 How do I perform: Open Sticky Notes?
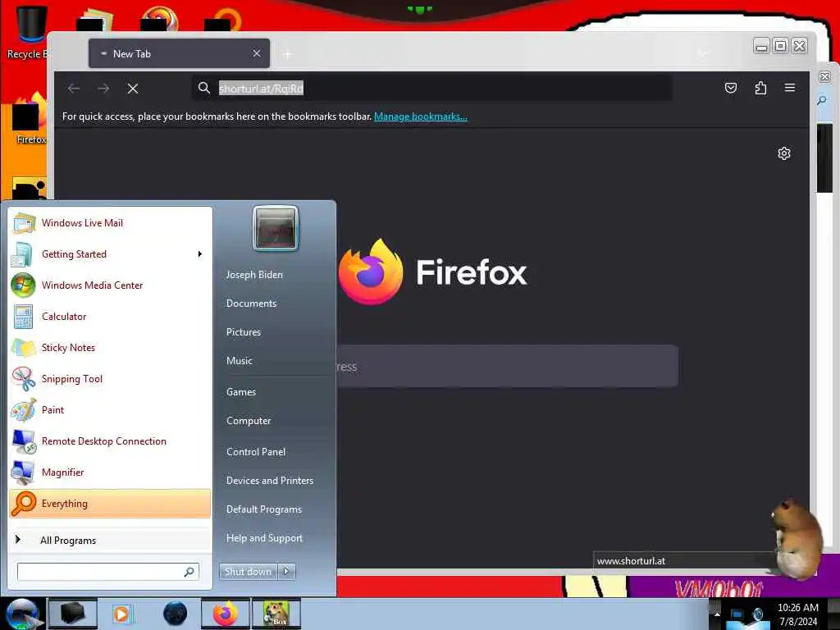point(110,347)
